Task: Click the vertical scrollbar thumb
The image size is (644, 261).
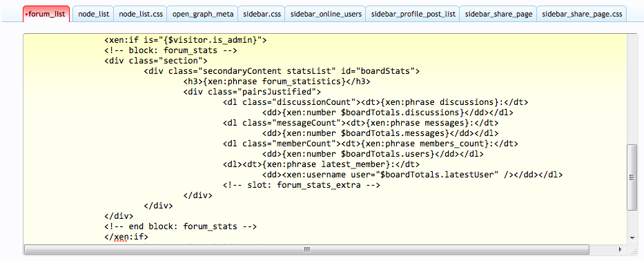Action: [632, 177]
